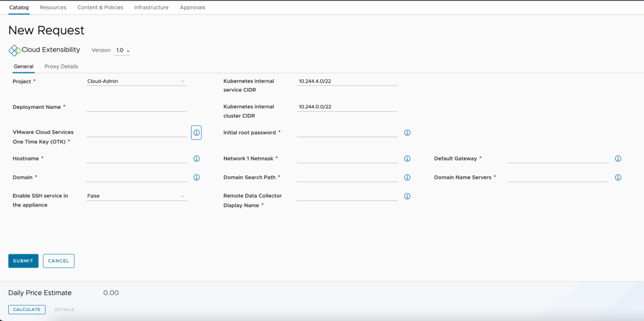The image size is (644, 321).
Task: Click the CANCEL button
Action: (x=58, y=261)
